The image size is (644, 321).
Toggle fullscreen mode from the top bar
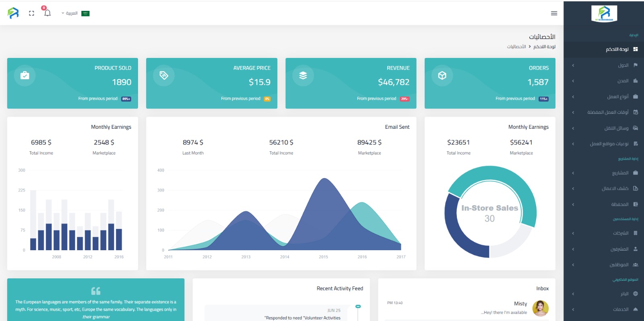tap(31, 13)
